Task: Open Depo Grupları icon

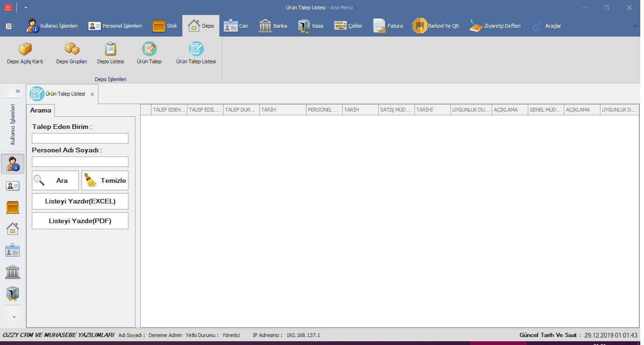Action: coord(71,53)
